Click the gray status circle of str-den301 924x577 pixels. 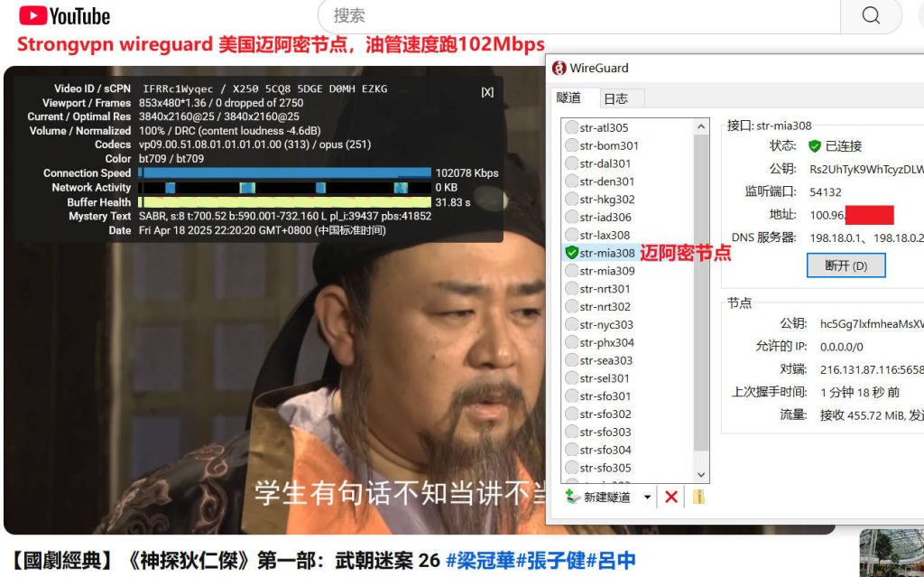tap(571, 181)
